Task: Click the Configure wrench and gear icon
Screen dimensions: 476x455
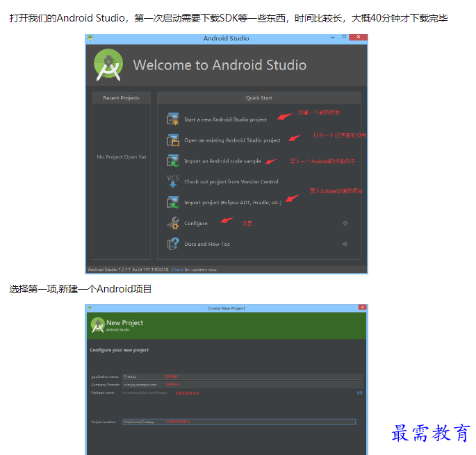Action: coord(173,223)
